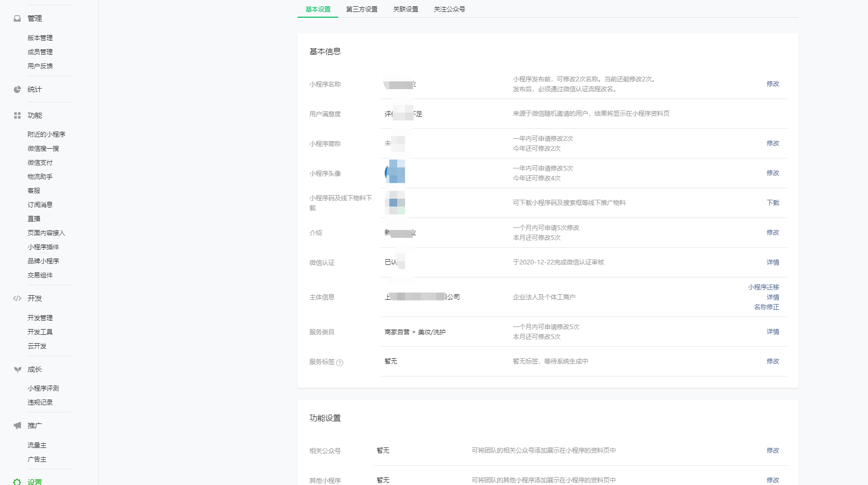Select 微信支付 from the sidebar
Image resolution: width=868 pixels, height=485 pixels.
(40, 163)
